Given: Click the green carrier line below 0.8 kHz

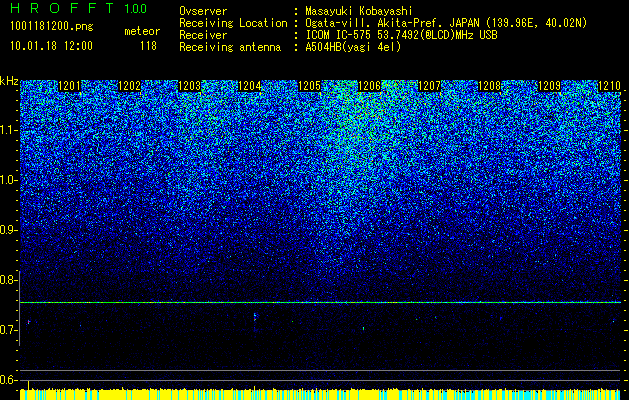Looking at the screenshot, I should point(320,303).
